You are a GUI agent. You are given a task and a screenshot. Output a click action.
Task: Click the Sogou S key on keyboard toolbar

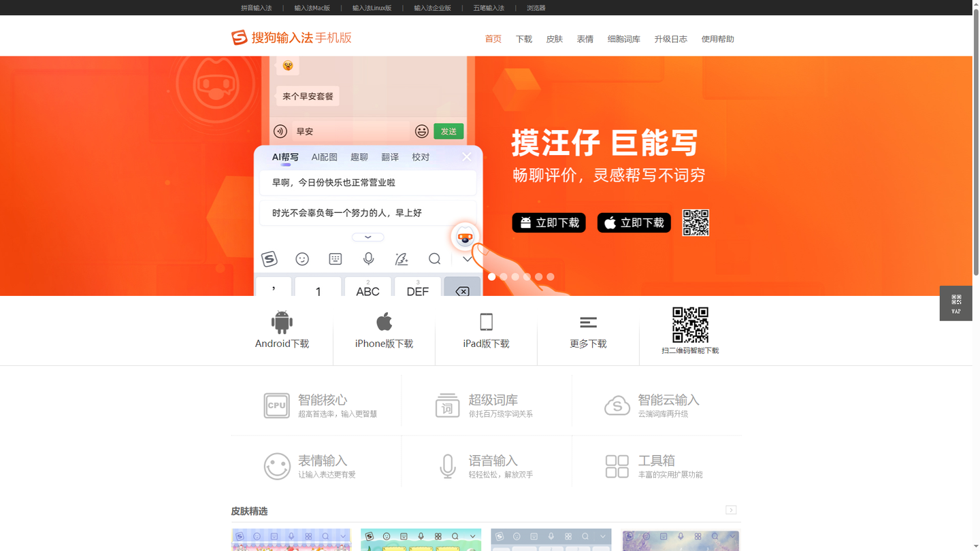click(x=269, y=258)
